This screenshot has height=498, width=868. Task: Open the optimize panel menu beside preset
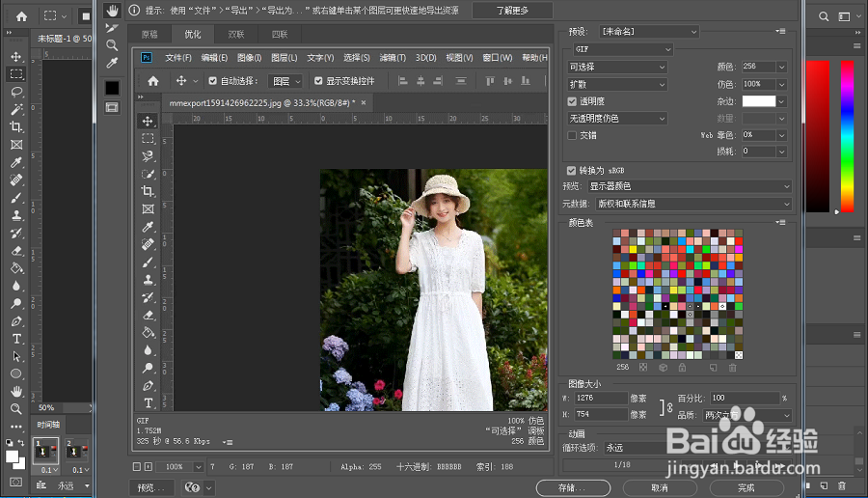pos(780,32)
